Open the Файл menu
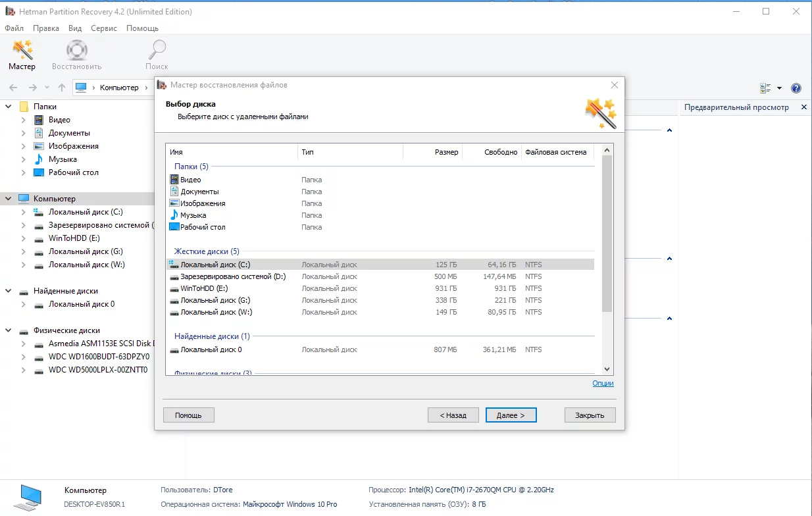Viewport: 812px width, 516px height. click(x=14, y=28)
